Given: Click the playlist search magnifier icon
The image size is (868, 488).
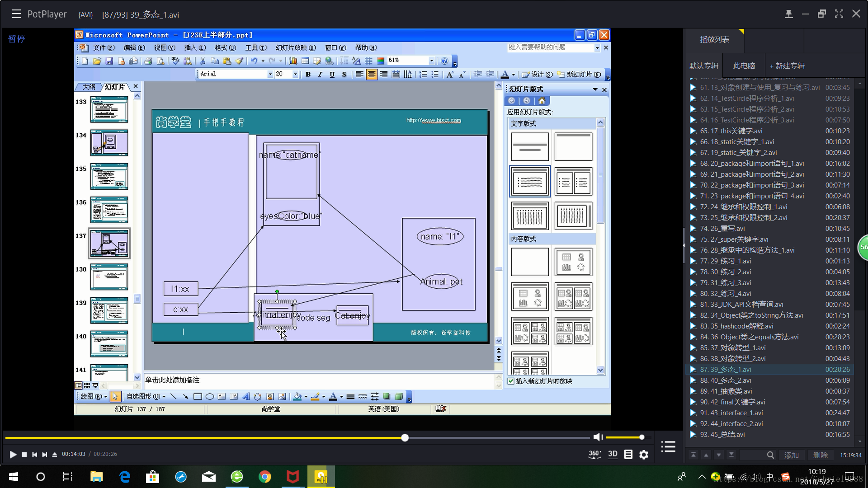Looking at the screenshot, I should (770, 455).
